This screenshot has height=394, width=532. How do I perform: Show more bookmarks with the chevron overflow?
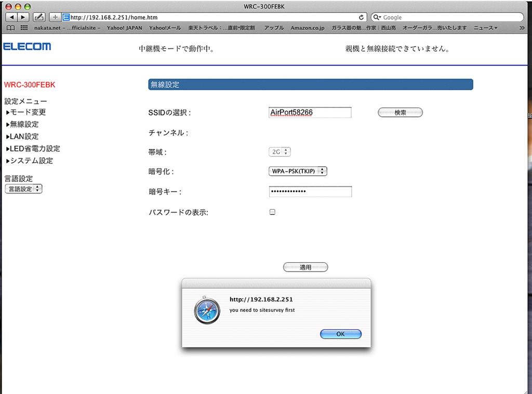(x=522, y=28)
